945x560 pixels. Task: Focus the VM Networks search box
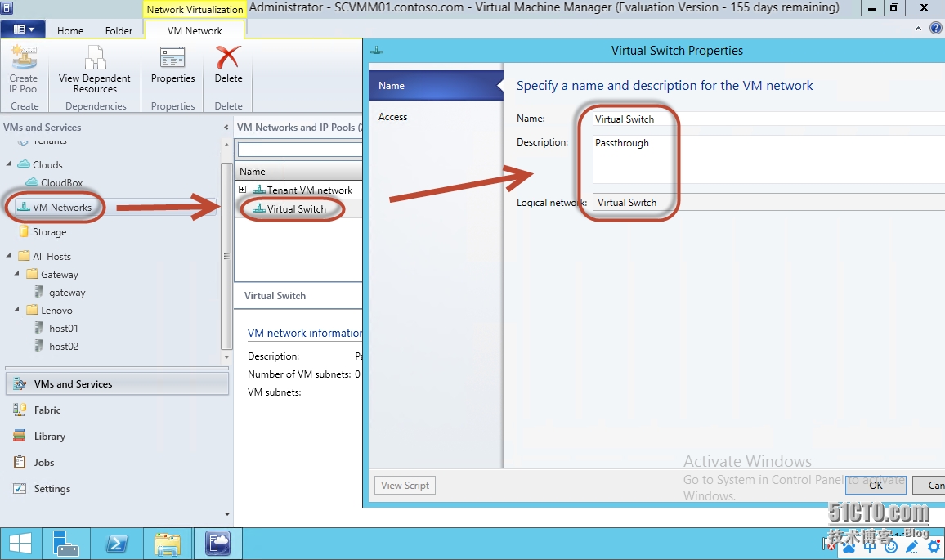coord(300,149)
